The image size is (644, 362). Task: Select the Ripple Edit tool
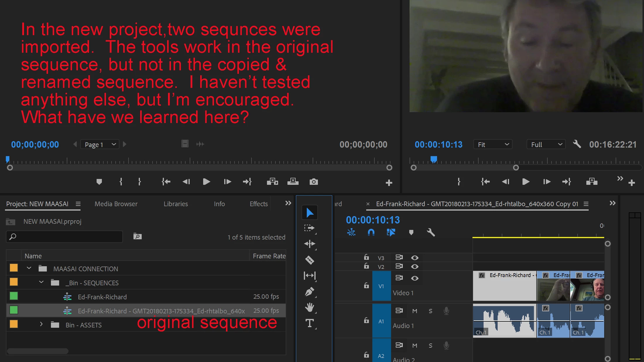click(310, 244)
